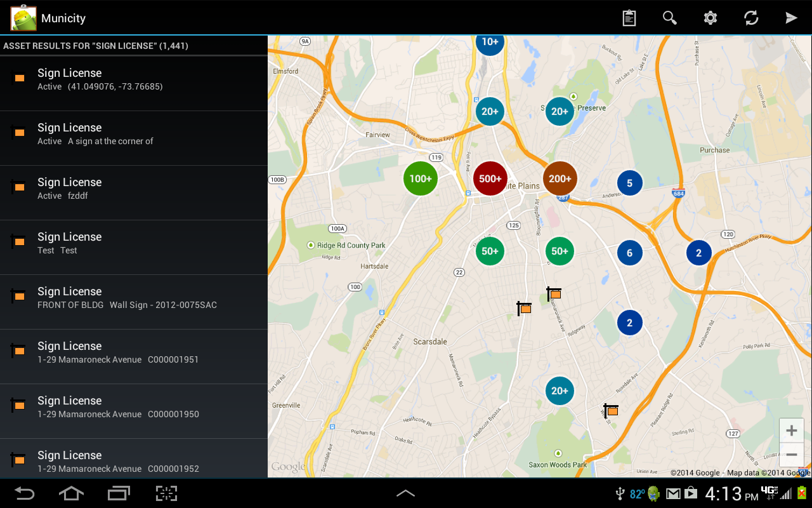This screenshot has height=508, width=812.
Task: Open the clipboard list icon
Action: 629,18
